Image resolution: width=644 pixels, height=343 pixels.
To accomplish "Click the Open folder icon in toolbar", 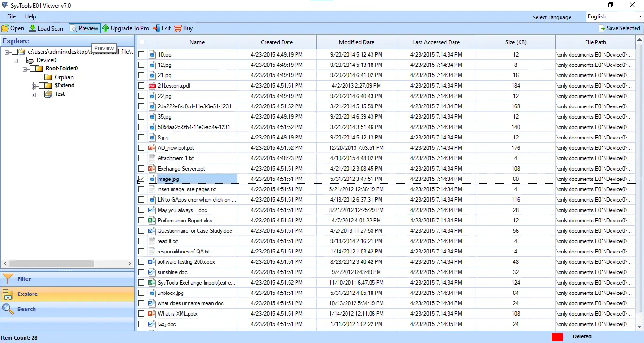I will 6,28.
